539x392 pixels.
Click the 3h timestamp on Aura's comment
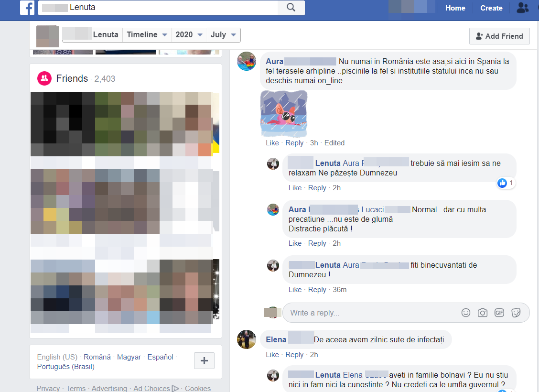click(x=314, y=143)
